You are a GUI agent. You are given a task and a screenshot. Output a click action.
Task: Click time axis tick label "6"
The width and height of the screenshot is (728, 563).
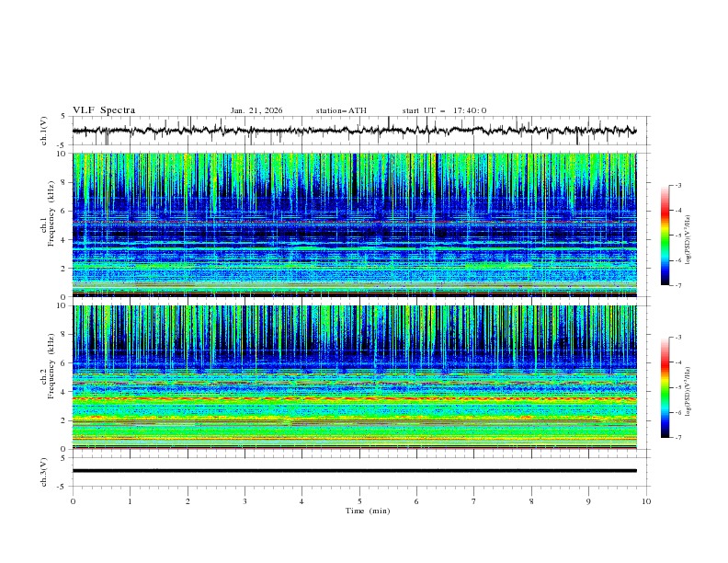pyautogui.click(x=416, y=501)
